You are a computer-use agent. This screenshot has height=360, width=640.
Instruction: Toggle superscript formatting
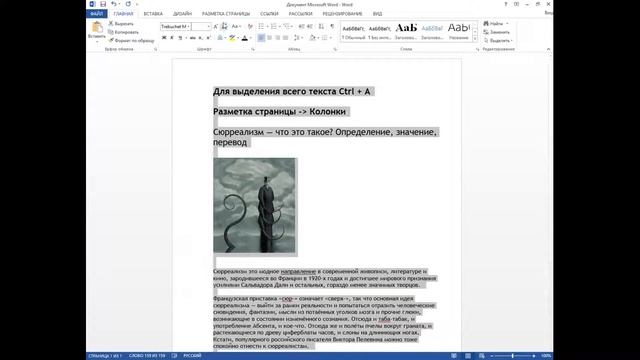(x=208, y=38)
